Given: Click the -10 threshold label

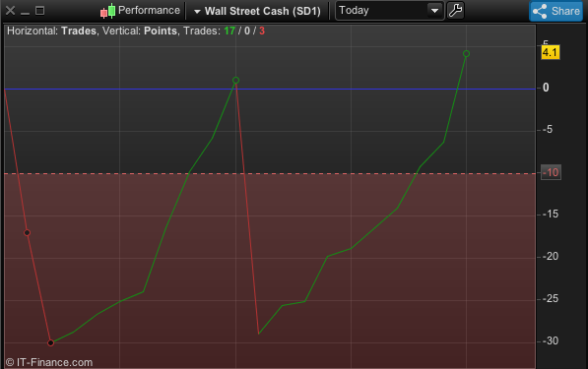Looking at the screenshot, I should coord(551,173).
